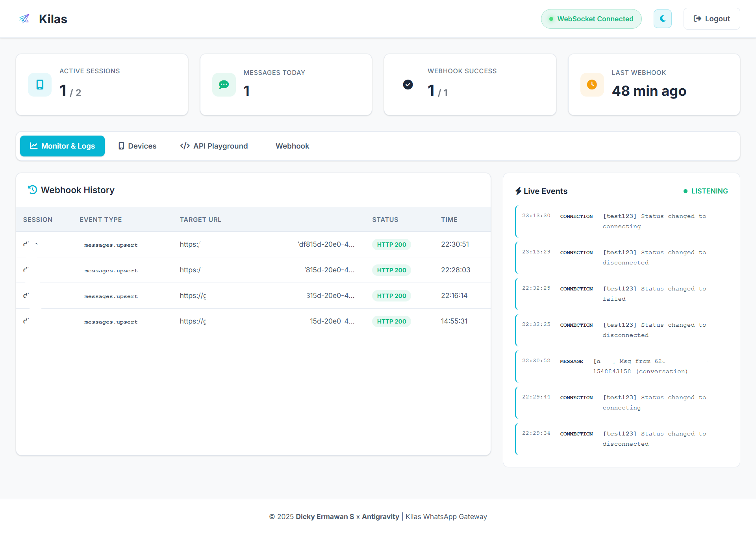The width and height of the screenshot is (756, 534).
Task: Click the SESSION column header
Action: point(38,220)
